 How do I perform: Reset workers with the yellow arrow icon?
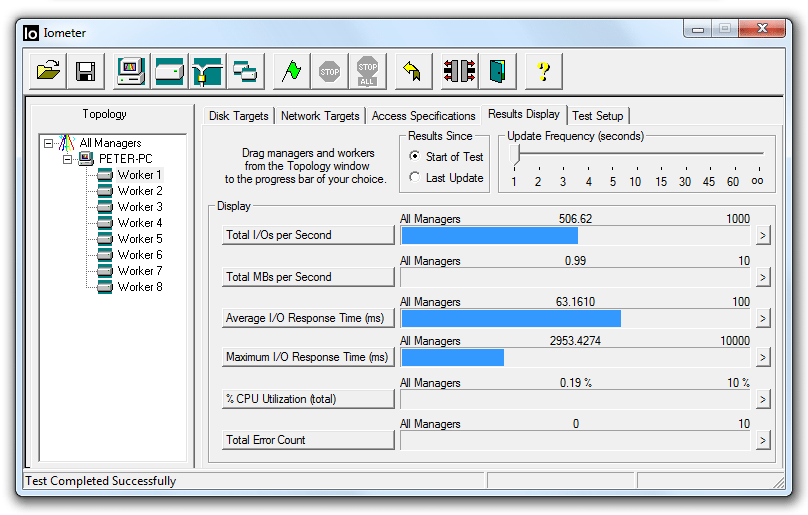click(x=413, y=71)
